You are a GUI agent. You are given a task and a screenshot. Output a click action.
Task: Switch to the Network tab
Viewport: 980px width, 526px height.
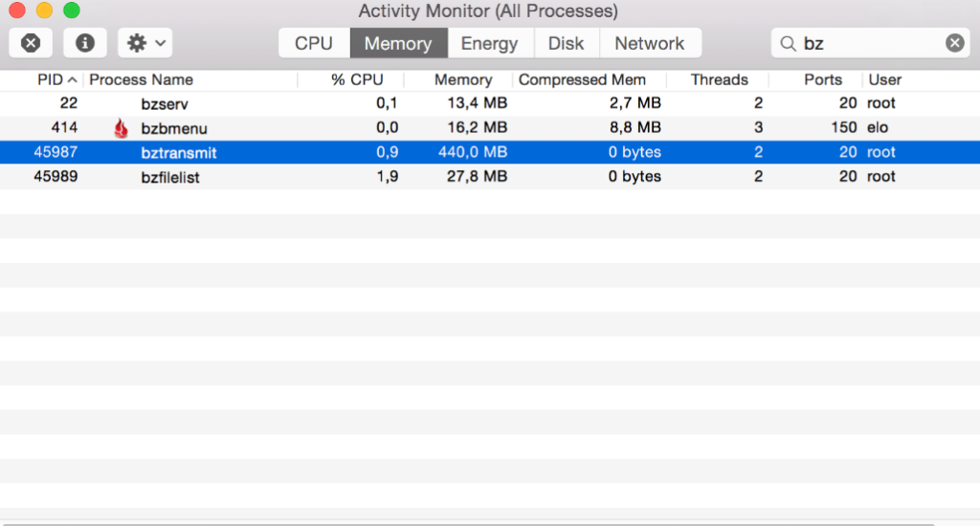click(x=650, y=43)
